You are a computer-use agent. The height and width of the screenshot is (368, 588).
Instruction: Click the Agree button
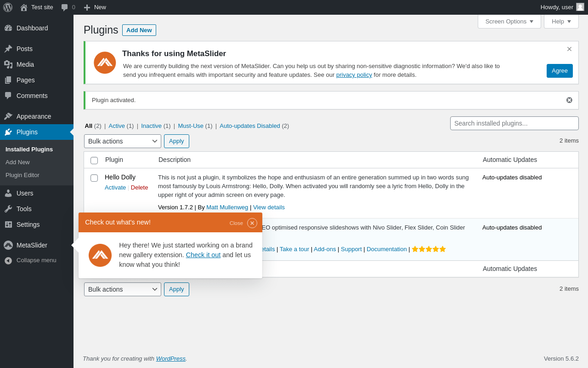(560, 71)
